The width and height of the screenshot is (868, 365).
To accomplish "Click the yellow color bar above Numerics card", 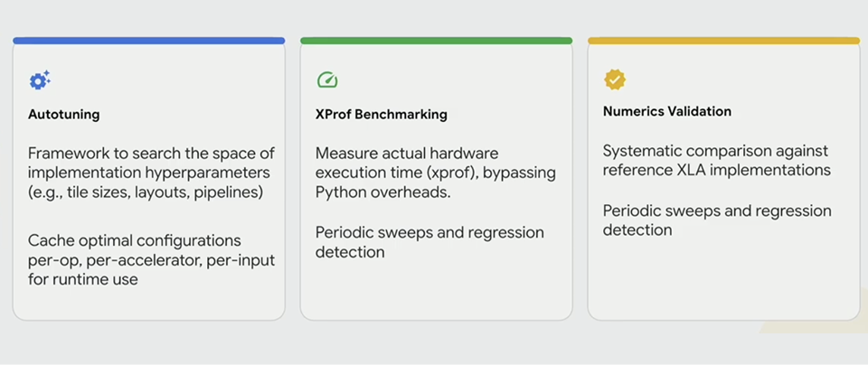I will [723, 41].
